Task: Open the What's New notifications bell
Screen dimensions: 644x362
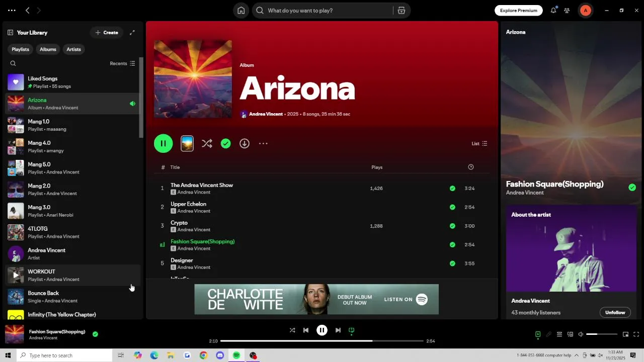Action: [553, 11]
